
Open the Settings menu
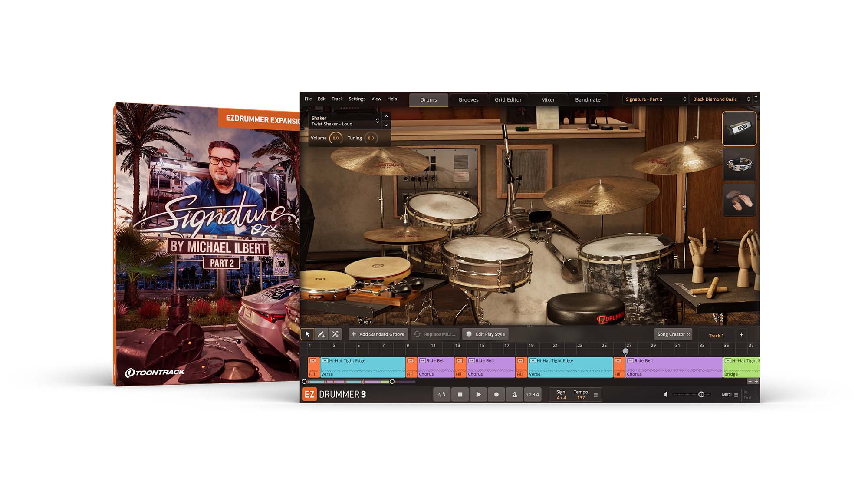pyautogui.click(x=357, y=99)
